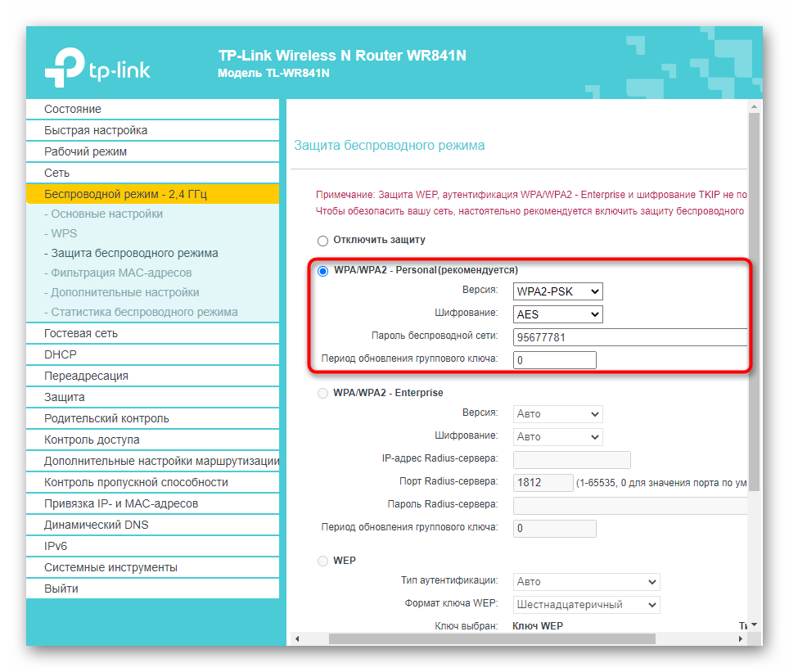789x672 pixels.
Task: Open the 'Системные инструменты' menu
Action: [x=110, y=567]
